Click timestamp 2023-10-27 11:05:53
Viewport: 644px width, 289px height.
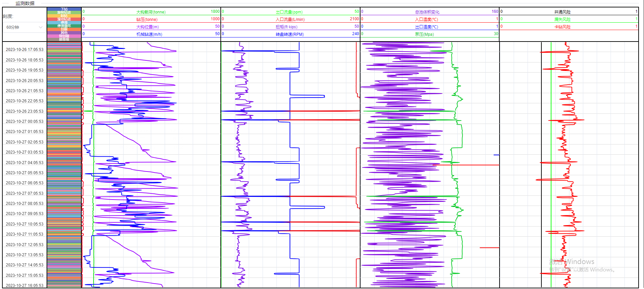coord(25,234)
